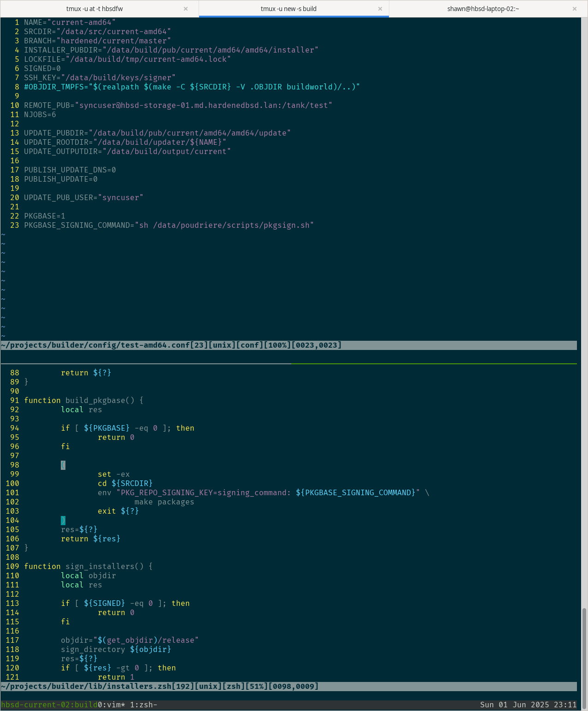Viewport: 588px width, 711px height.
Task: Close the 'shawn@hbsd-laptop-02:~' tab
Action: pyautogui.click(x=575, y=9)
